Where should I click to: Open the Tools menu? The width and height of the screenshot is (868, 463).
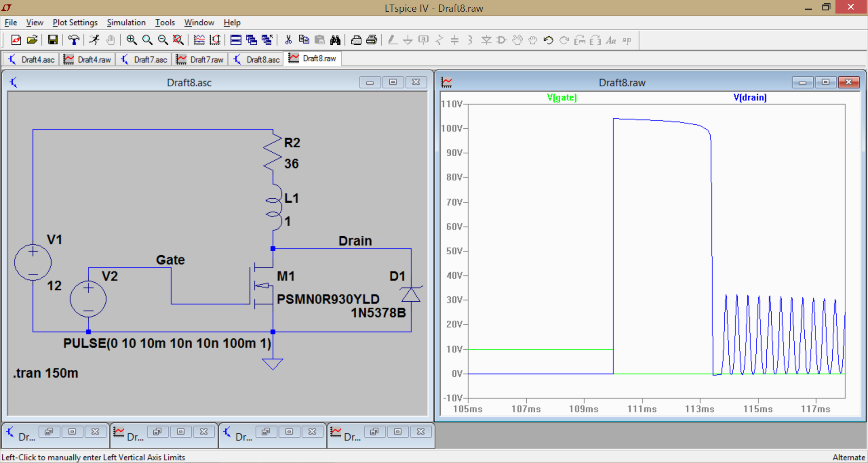(x=165, y=22)
